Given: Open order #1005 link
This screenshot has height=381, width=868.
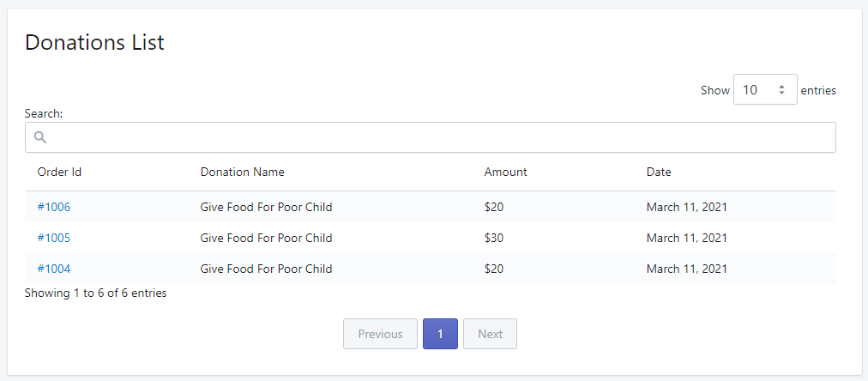Looking at the screenshot, I should coord(54,238).
